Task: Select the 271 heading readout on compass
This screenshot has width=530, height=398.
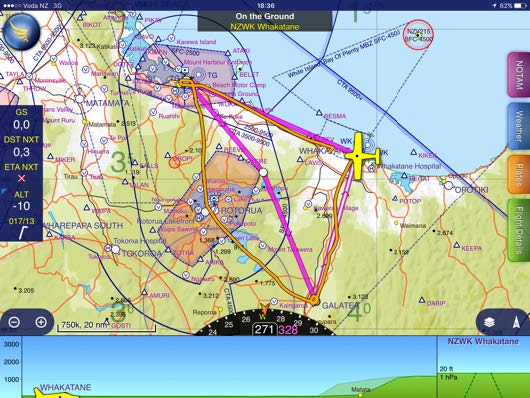Action: [265, 330]
